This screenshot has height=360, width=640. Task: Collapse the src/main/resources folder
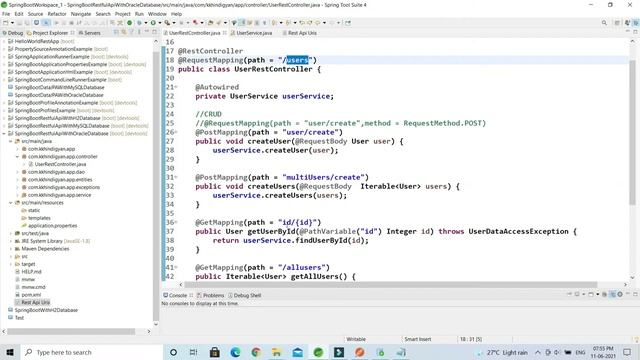(x=11, y=203)
